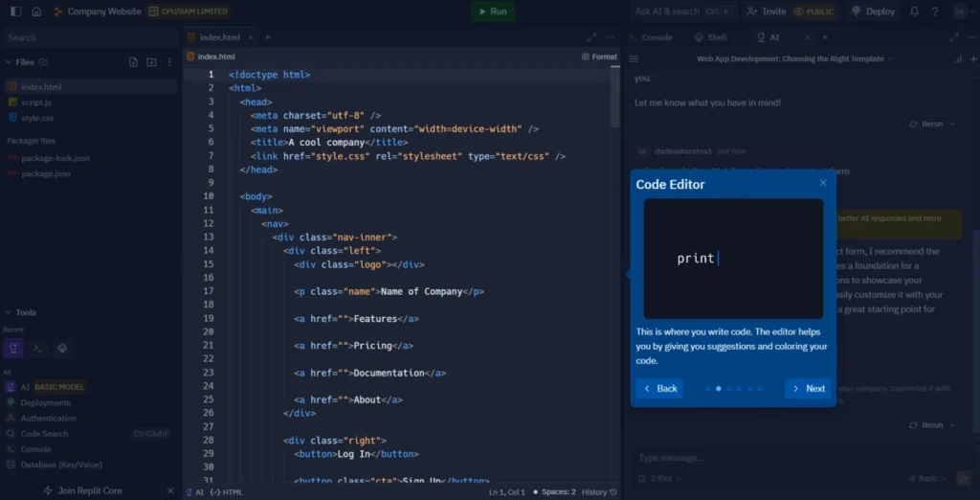Image resolution: width=980 pixels, height=500 pixels.
Task: Toggle the left sidebar panel icon
Action: [x=15, y=11]
